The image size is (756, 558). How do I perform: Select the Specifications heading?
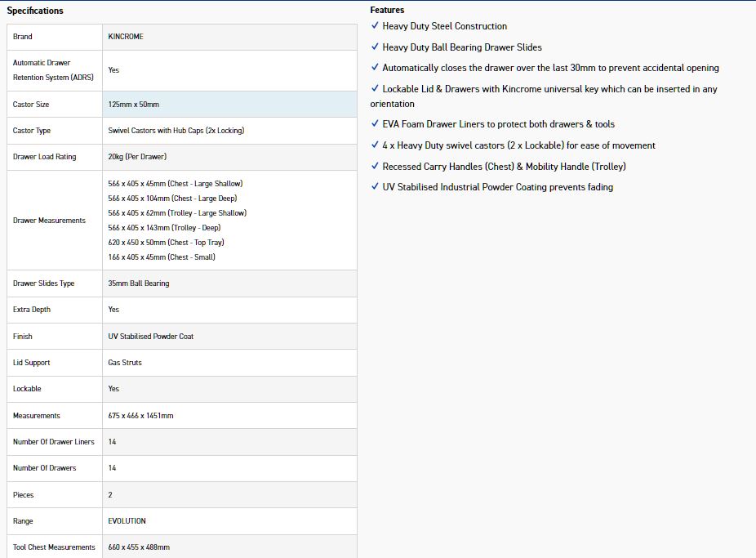pyautogui.click(x=35, y=11)
